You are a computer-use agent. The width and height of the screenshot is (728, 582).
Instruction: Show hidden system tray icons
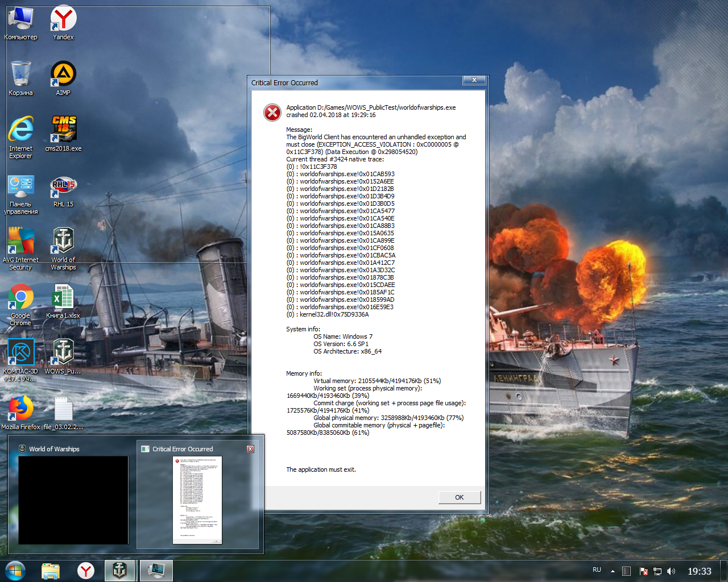click(x=613, y=571)
